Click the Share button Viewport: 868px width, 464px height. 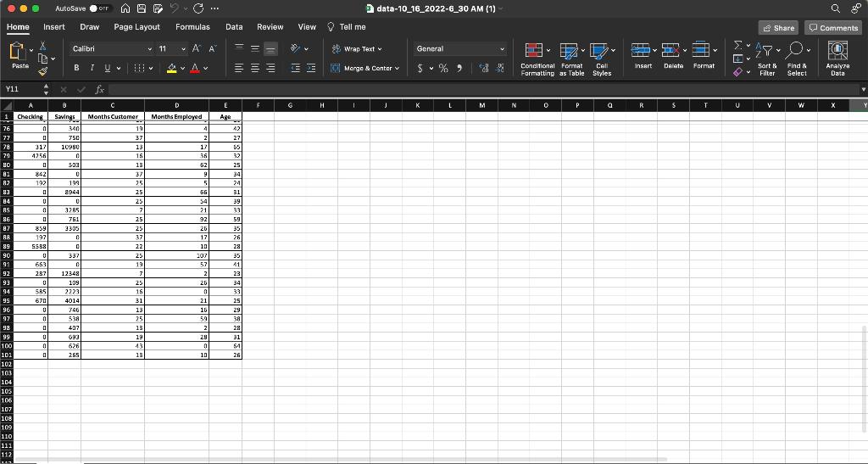779,28
